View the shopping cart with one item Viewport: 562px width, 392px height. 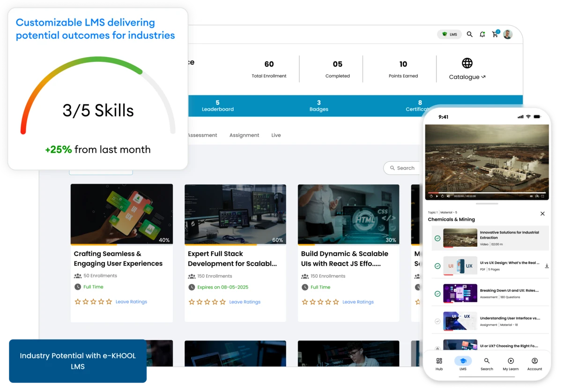tap(495, 34)
